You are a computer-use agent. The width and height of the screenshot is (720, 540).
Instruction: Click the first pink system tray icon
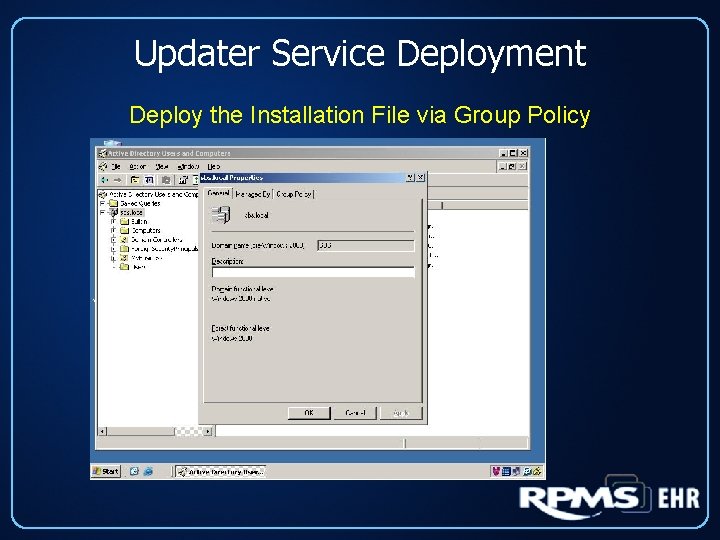496,471
